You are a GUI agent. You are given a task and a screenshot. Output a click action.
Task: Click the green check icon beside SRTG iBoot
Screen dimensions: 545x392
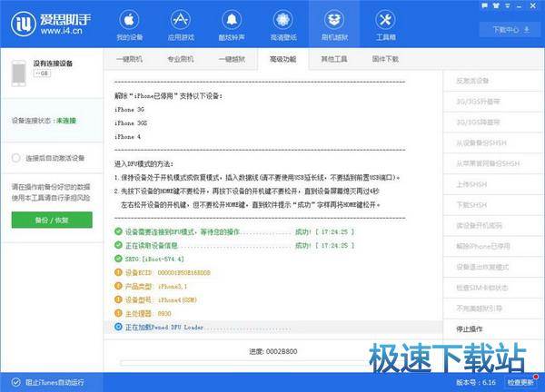pos(118,259)
